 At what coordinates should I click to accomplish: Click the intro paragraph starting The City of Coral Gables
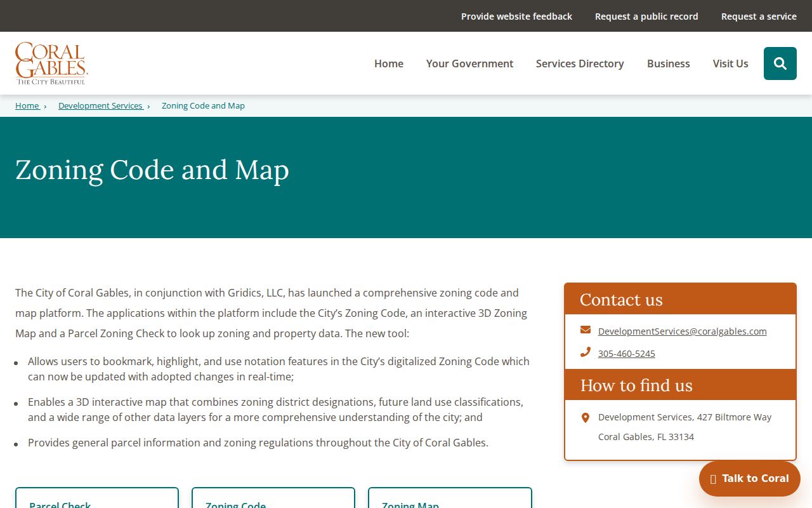[271, 313]
